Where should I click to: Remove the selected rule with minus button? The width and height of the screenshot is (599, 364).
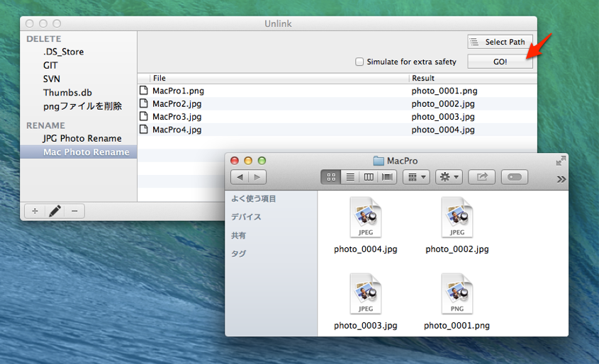click(74, 211)
